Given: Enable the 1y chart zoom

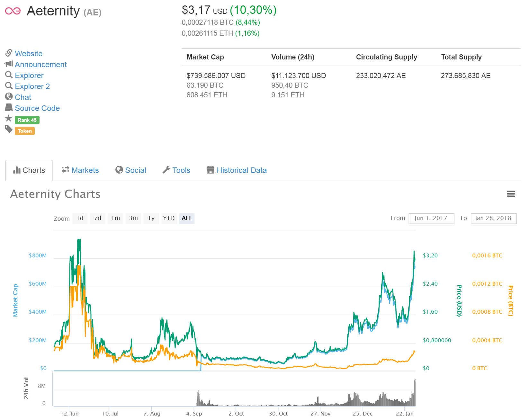Looking at the screenshot, I should point(151,218).
